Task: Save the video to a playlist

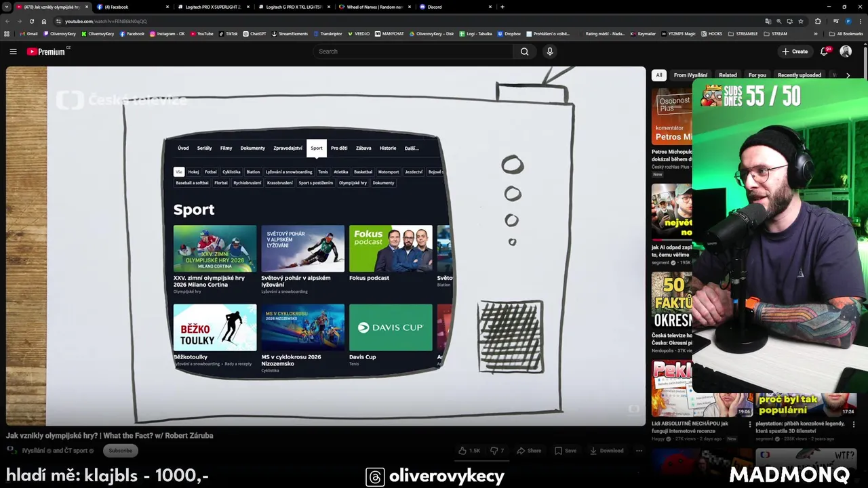Action: click(566, 450)
